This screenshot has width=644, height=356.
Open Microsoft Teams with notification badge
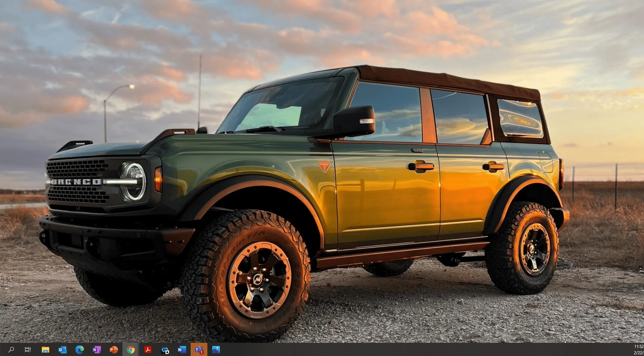tap(199, 349)
